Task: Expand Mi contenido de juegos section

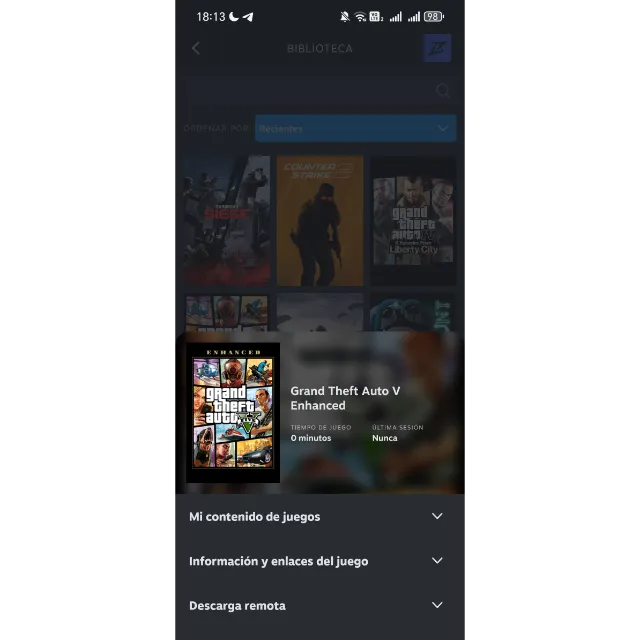Action: click(255, 517)
